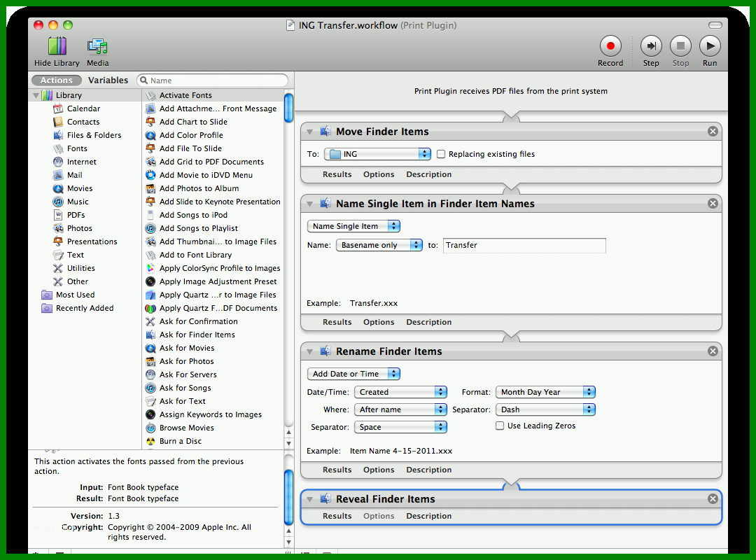756x560 pixels.
Task: Start recording with the Record button
Action: (x=610, y=46)
